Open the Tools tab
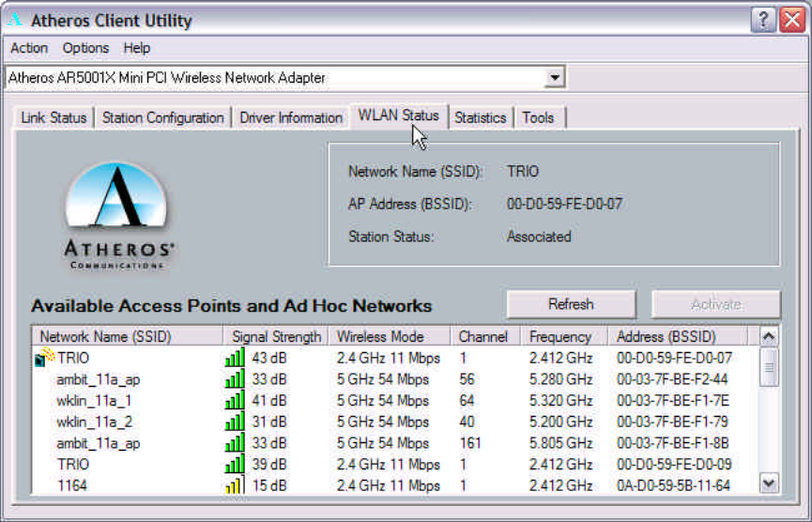The width and height of the screenshot is (812, 522). click(x=539, y=117)
